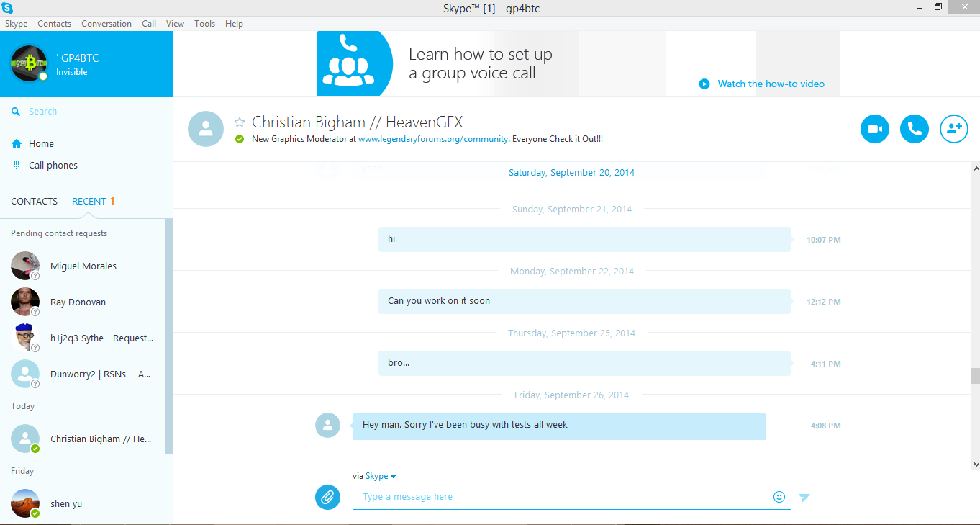The height and width of the screenshot is (525, 980).
Task: Click the search magnifier icon
Action: click(x=16, y=112)
